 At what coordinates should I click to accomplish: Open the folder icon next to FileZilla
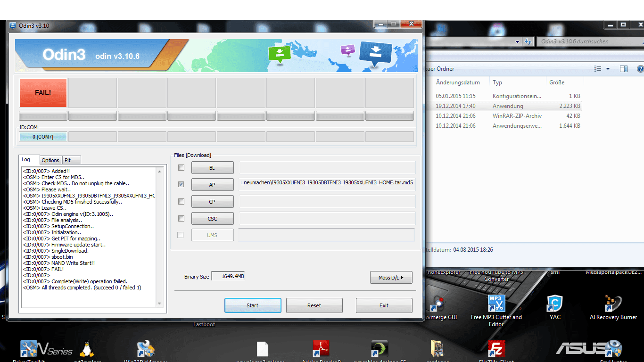tap(437, 351)
